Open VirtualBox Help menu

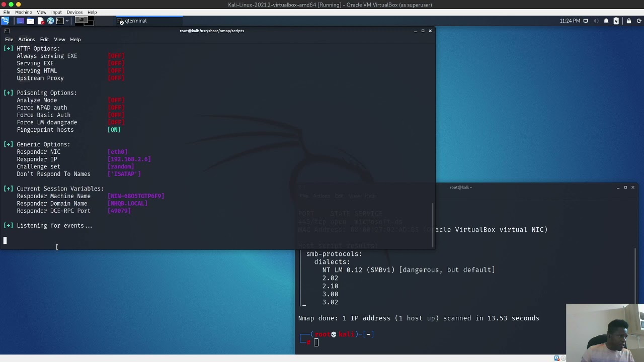(92, 12)
